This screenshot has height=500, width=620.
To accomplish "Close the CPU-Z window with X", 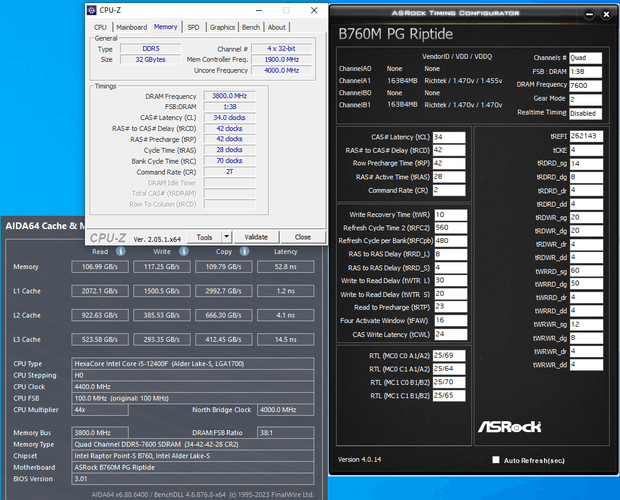I will [x=314, y=10].
